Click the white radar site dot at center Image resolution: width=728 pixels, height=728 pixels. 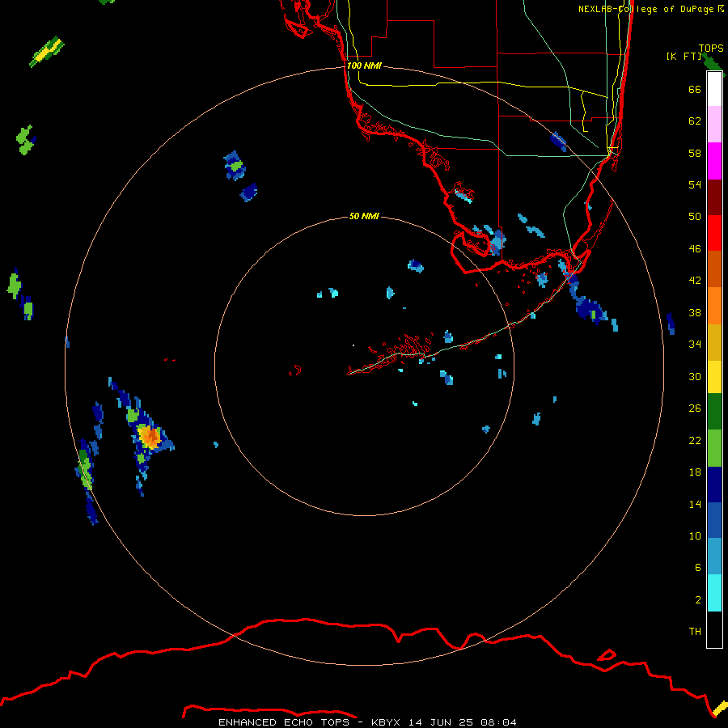tap(353, 345)
